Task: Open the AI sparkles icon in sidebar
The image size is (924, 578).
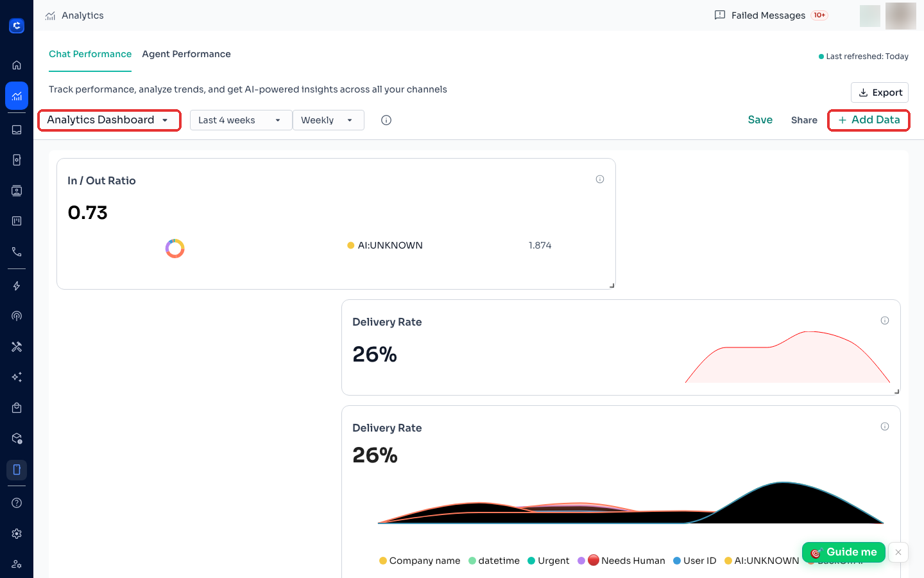Action: point(17,377)
